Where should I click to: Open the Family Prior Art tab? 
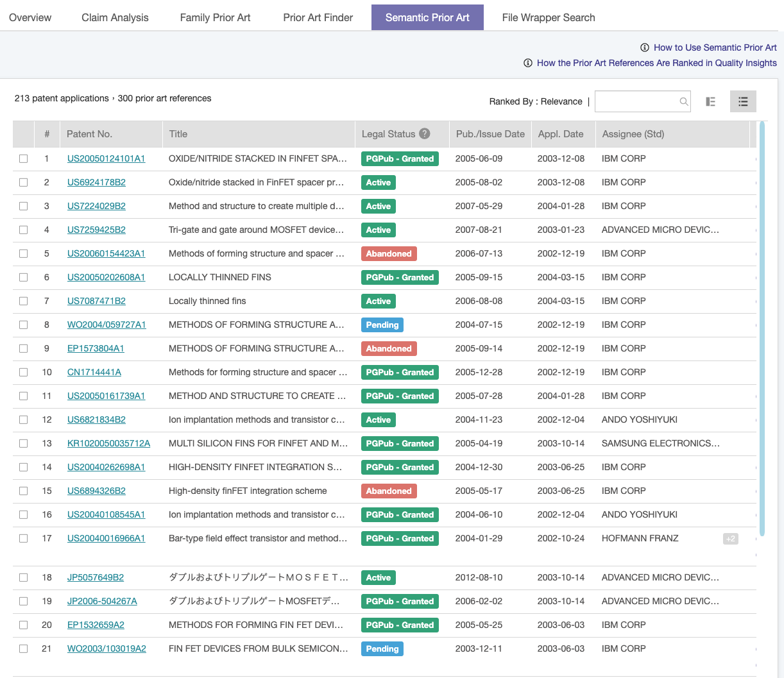point(215,17)
